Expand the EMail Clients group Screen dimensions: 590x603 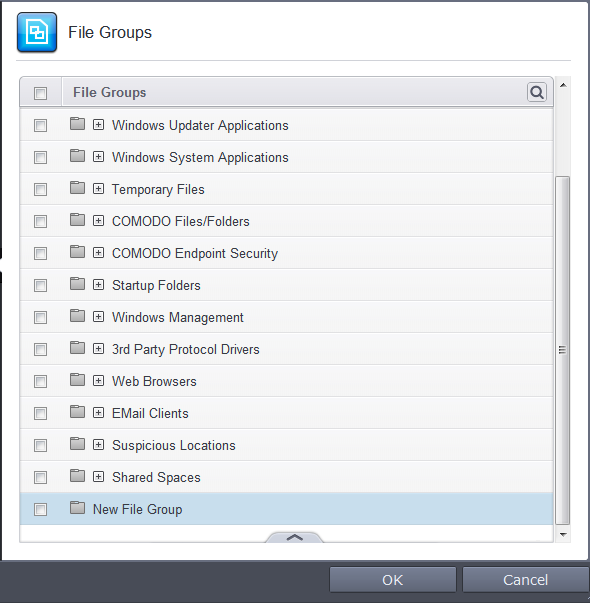[x=98, y=413]
